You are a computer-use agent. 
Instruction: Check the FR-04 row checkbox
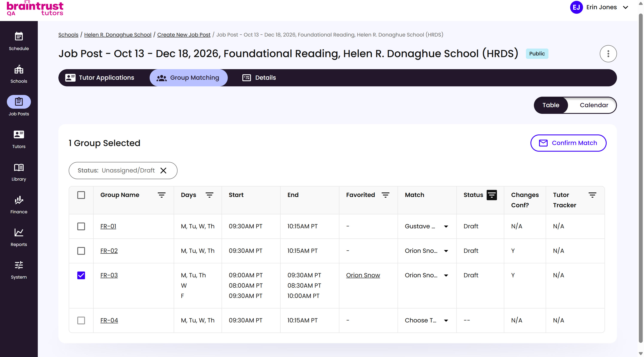click(x=81, y=320)
